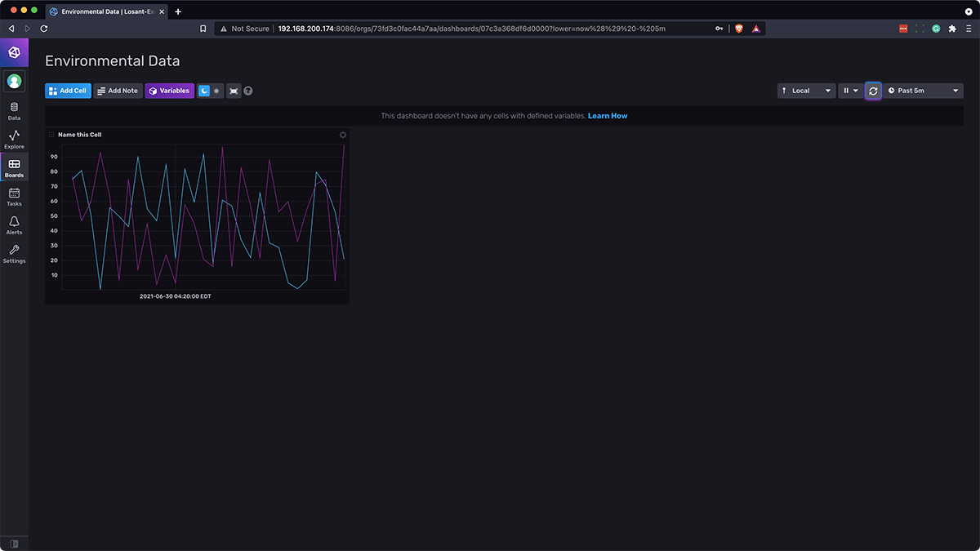Image resolution: width=980 pixels, height=551 pixels.
Task: Click the Add Cell button
Action: [68, 91]
